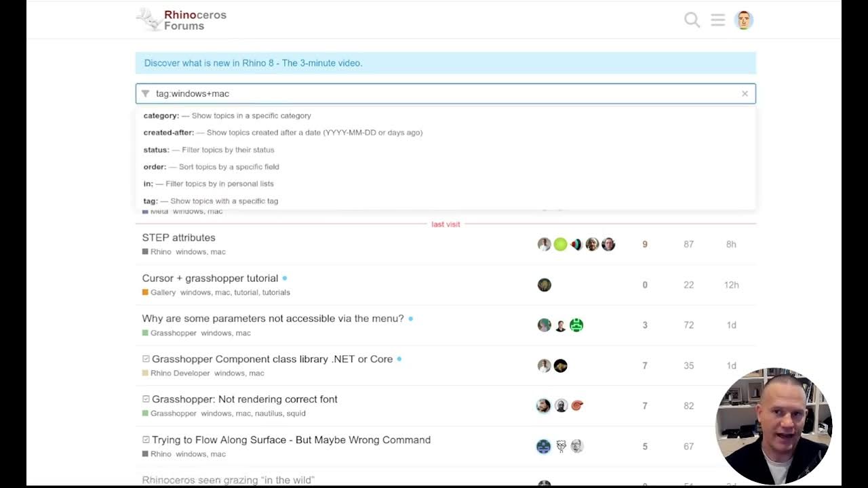The width and height of the screenshot is (868, 488).
Task: Click the squid tag
Action: [296, 413]
